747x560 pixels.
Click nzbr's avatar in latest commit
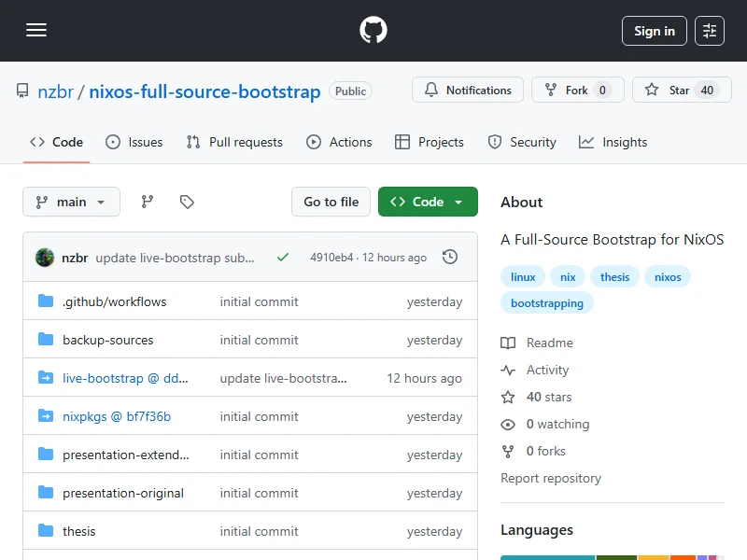click(45, 258)
